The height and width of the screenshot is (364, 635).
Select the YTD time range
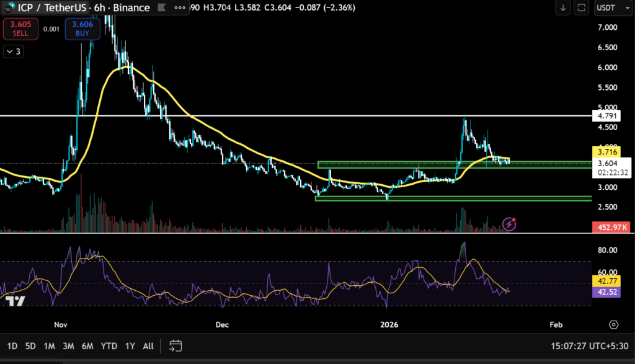click(x=109, y=345)
